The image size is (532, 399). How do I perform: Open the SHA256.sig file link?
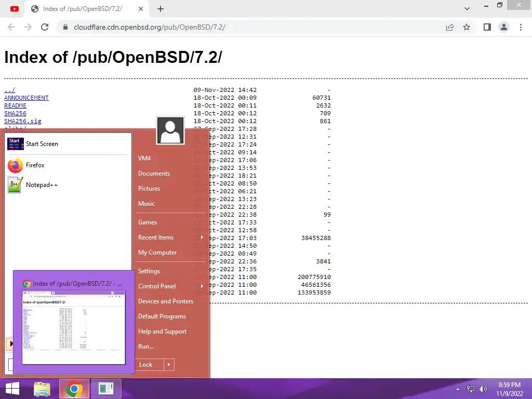23,121
